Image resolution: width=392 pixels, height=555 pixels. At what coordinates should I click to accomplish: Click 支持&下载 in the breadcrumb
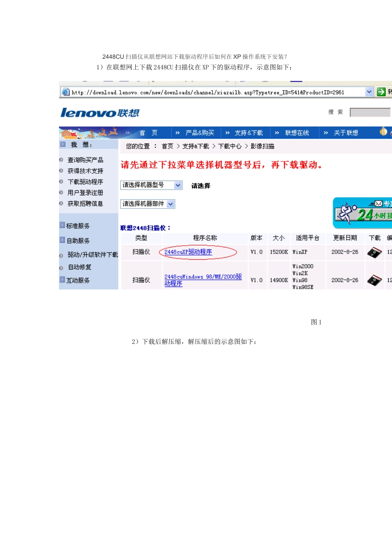pyautogui.click(x=196, y=146)
